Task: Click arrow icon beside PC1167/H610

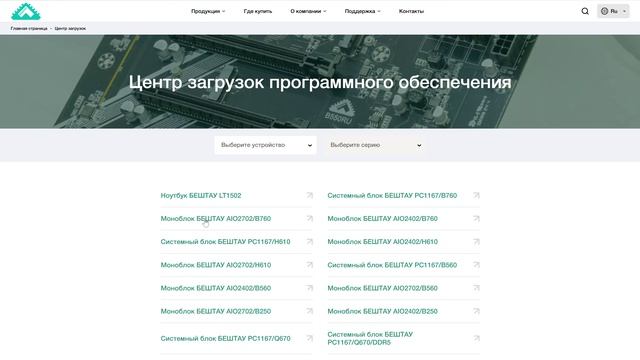Action: [309, 242]
